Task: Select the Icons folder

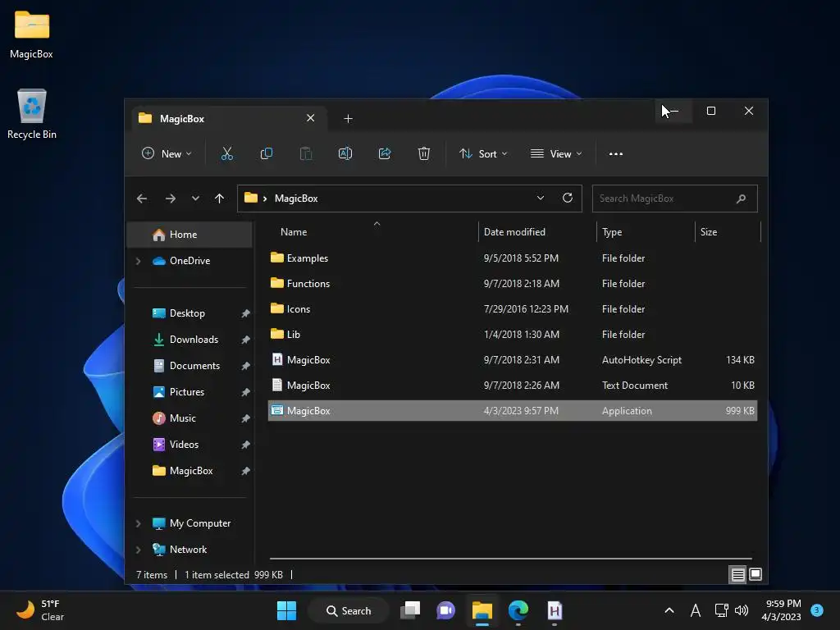Action: (512, 309)
